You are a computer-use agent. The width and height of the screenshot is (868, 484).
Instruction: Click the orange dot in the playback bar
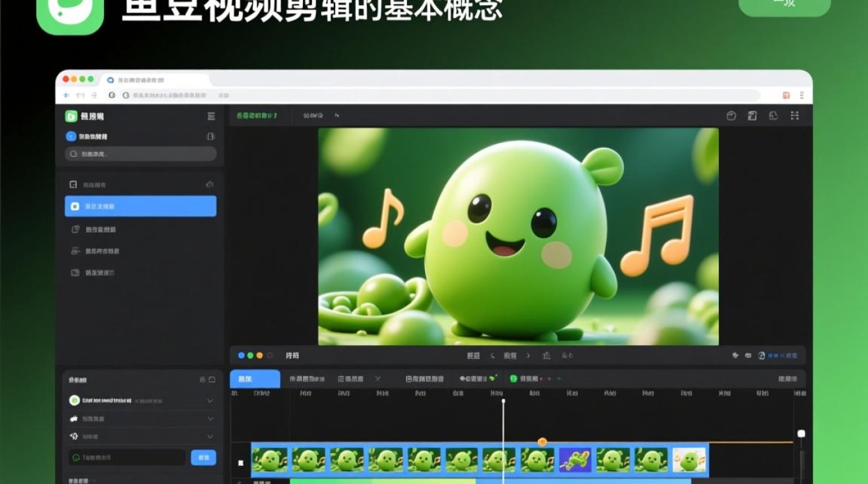(260, 356)
